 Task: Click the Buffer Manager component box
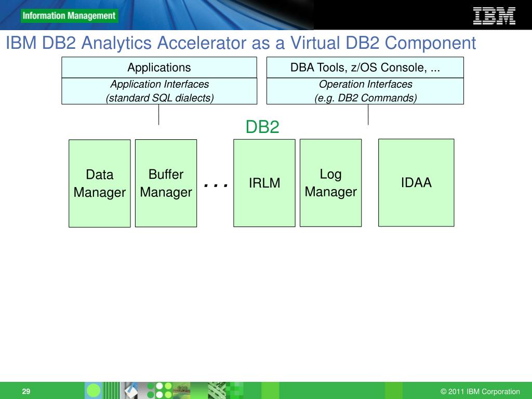(x=166, y=183)
